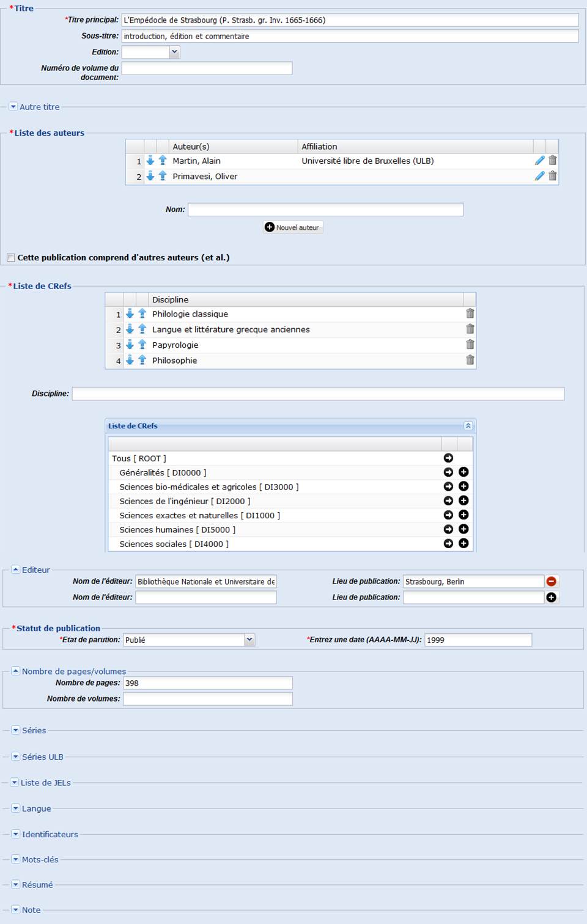Move Langue et littérature grecque anciennes up
Viewport: 587px width, 924px height.
[142, 329]
